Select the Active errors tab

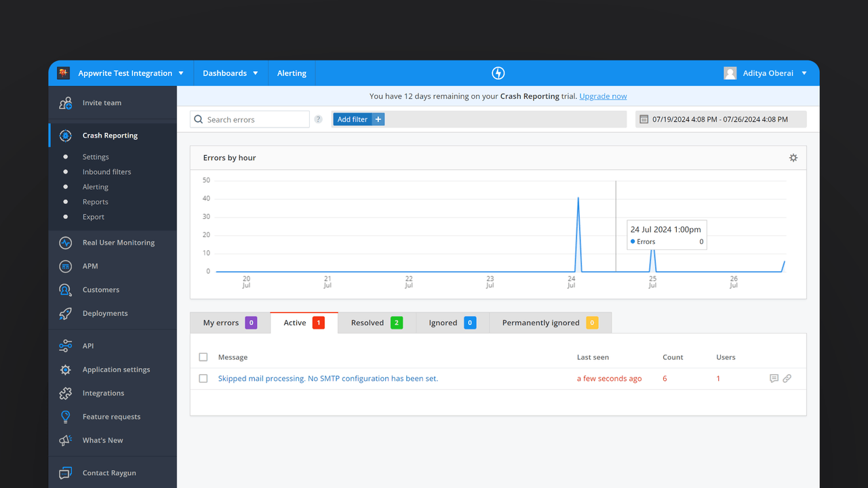click(304, 323)
